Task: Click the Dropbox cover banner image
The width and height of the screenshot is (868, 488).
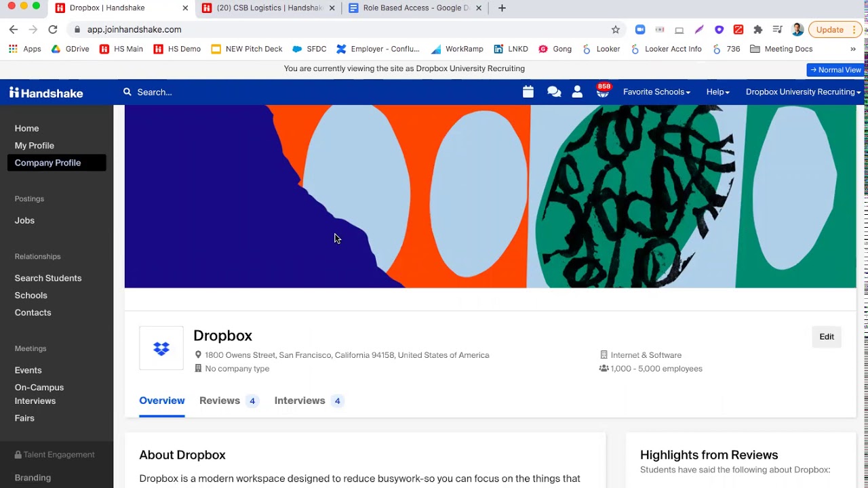Action: 490,197
